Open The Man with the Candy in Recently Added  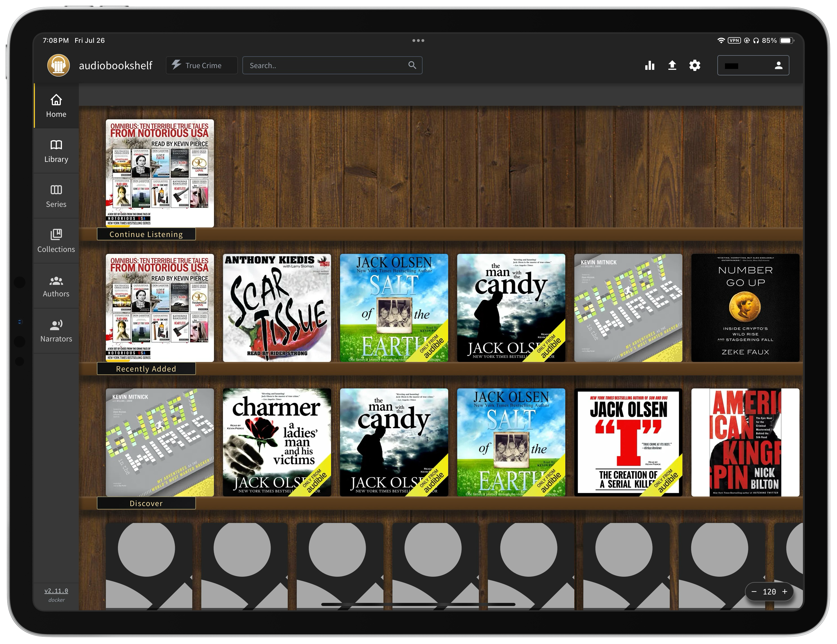point(511,308)
